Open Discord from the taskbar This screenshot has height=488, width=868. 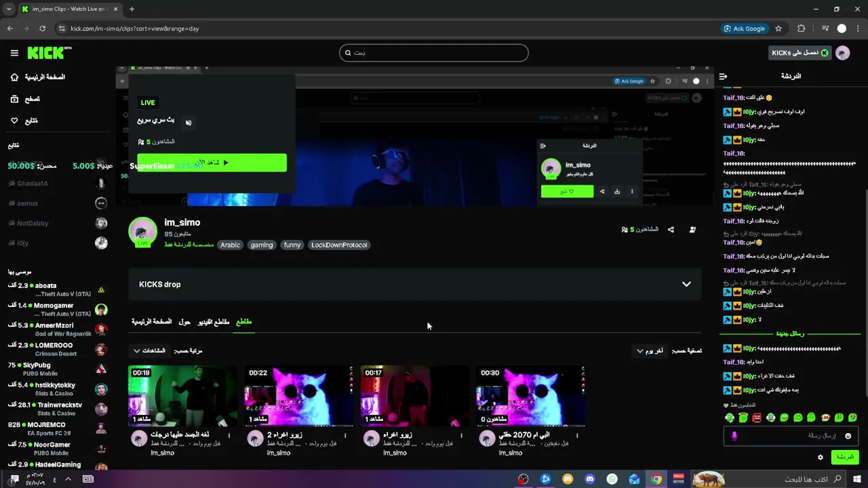(590, 479)
